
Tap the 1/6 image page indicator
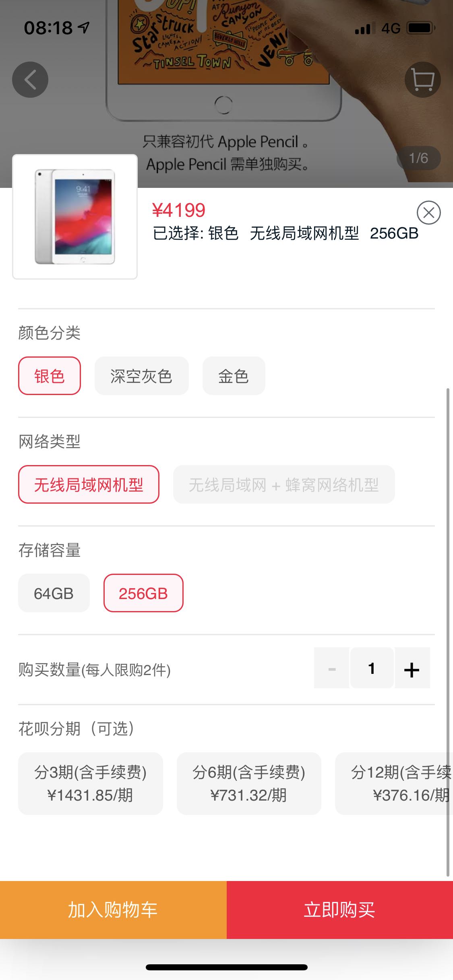point(418,158)
